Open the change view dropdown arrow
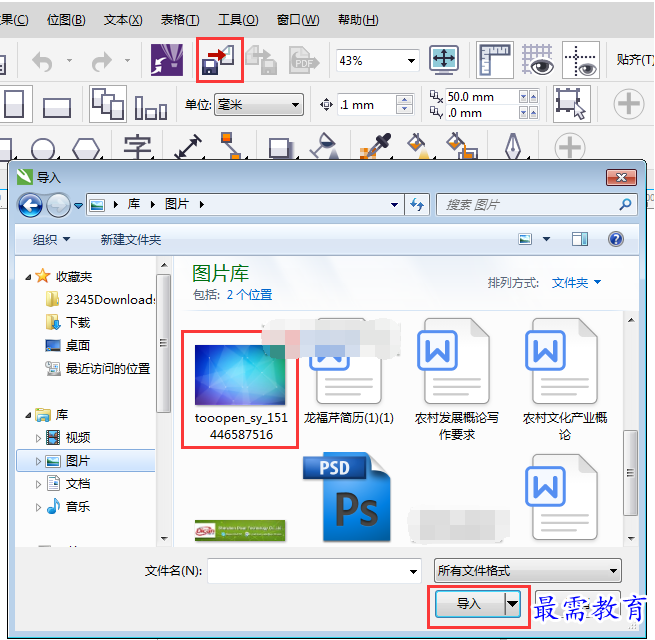The height and width of the screenshot is (640, 655). pyautogui.click(x=546, y=239)
